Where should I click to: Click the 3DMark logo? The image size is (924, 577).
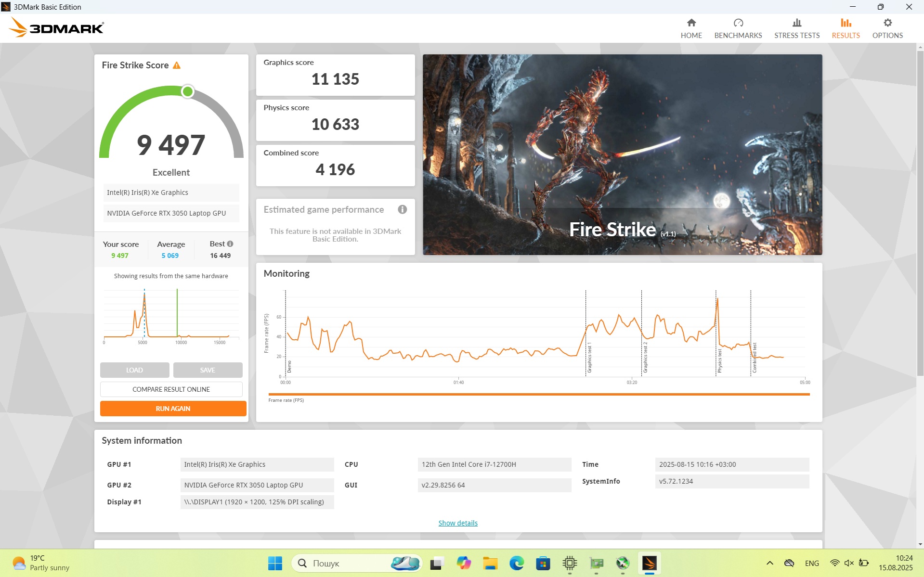(56, 27)
